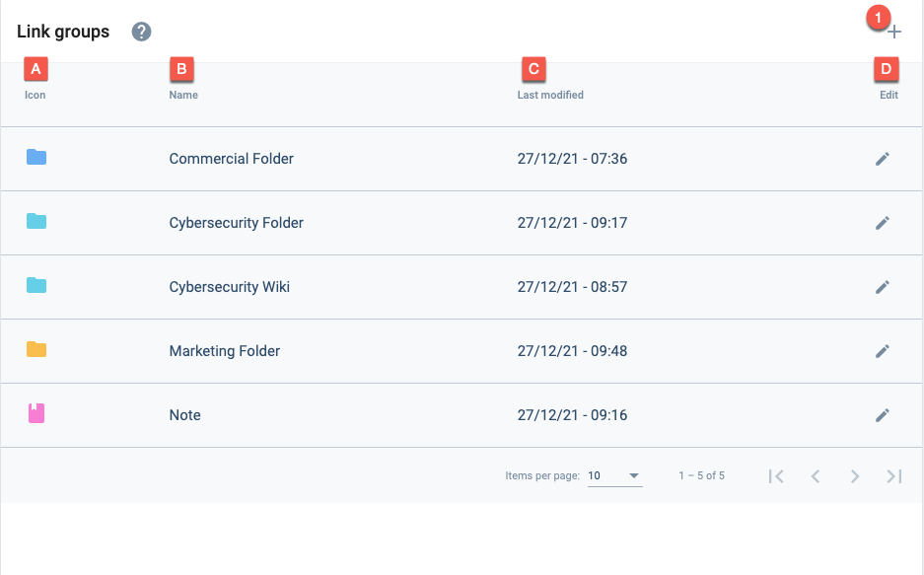Open the help question mark icon
The image size is (924, 575).
(141, 32)
